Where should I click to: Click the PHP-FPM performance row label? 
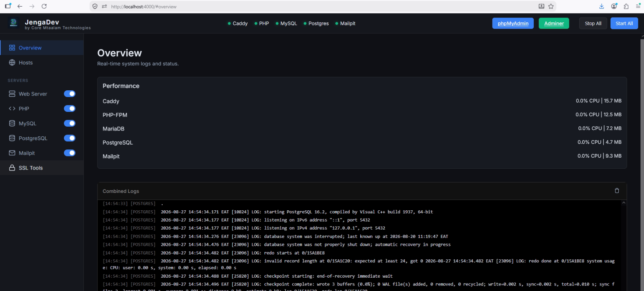[x=115, y=115]
